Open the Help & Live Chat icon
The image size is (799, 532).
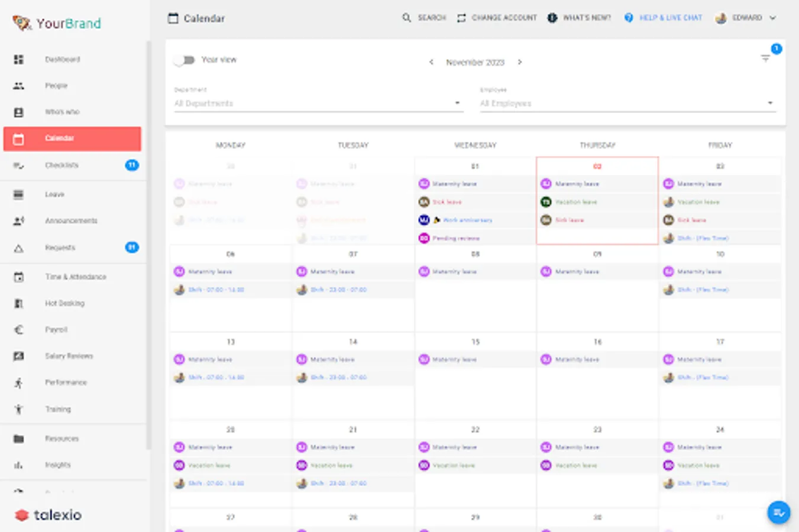coord(629,18)
